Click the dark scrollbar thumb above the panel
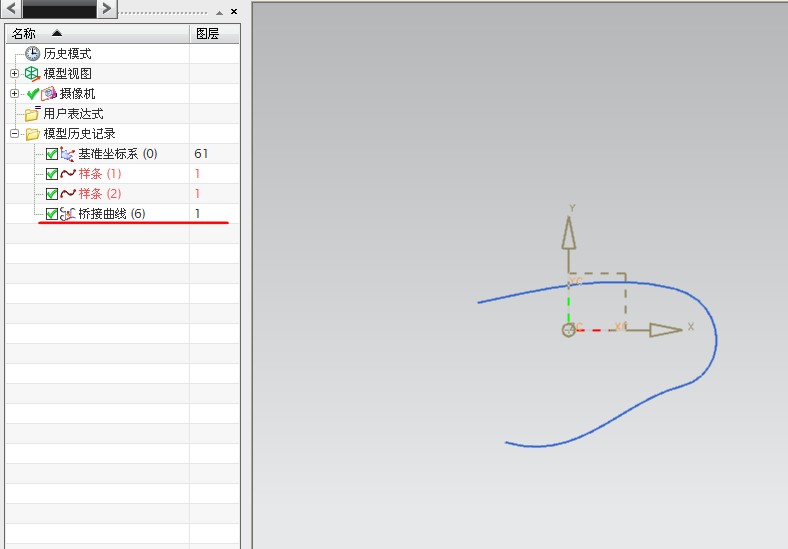 pos(59,8)
